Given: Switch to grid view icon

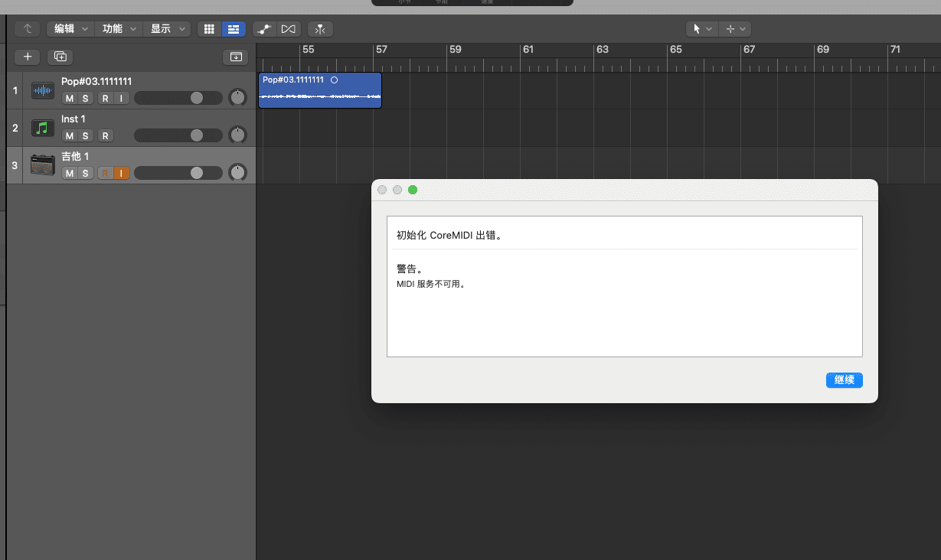Looking at the screenshot, I should (x=209, y=29).
